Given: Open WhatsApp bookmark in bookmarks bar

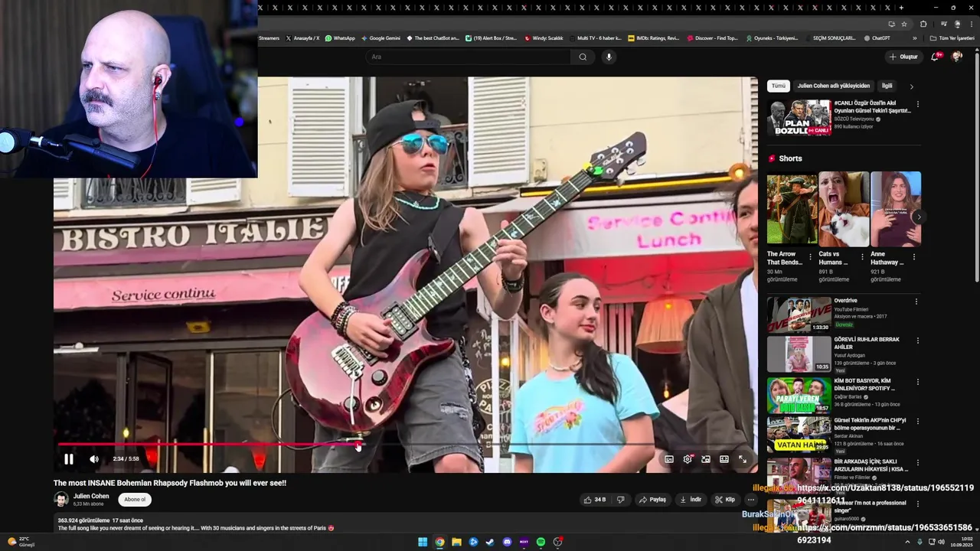Looking at the screenshot, I should coord(339,37).
